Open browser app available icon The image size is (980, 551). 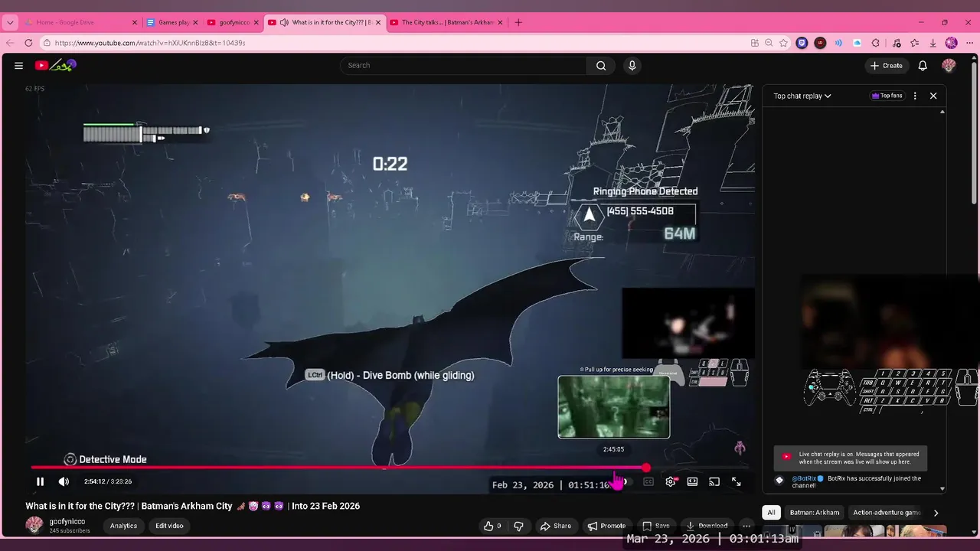tap(754, 43)
